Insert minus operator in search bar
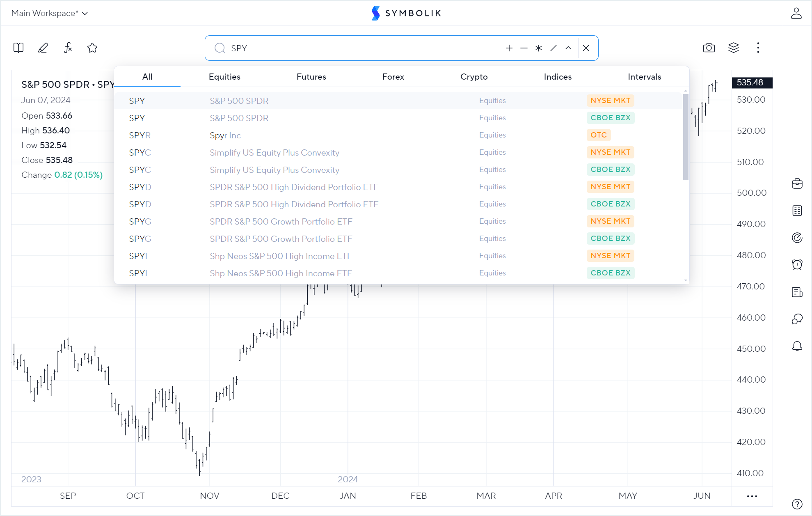812x516 pixels. (524, 48)
